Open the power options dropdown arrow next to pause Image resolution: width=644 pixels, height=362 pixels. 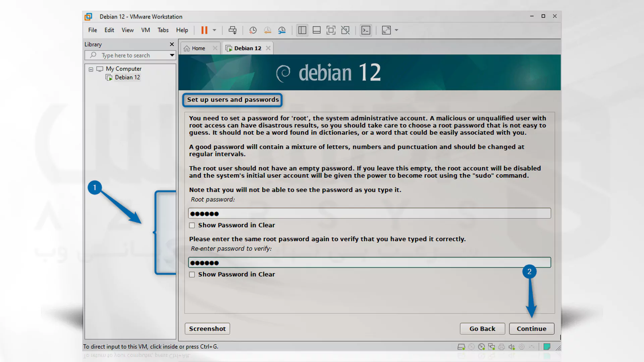tap(214, 30)
